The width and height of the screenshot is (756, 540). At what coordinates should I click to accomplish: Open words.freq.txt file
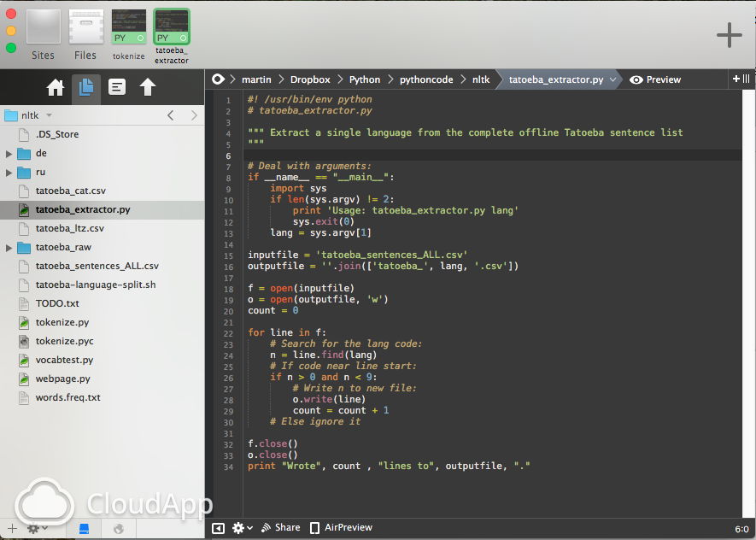(103, 398)
